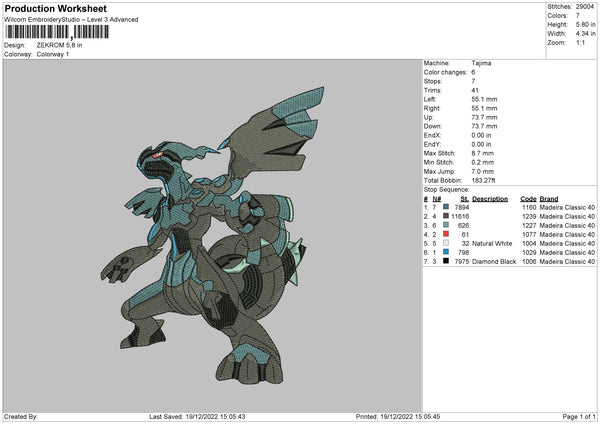600x424 pixels.
Task: Click the teal swatch for stop 1
Action: point(446,207)
